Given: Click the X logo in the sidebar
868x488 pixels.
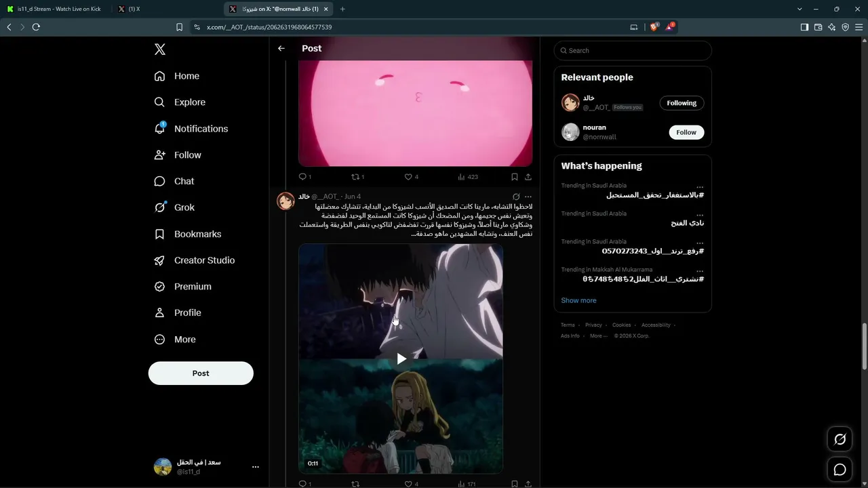Looking at the screenshot, I should click(159, 49).
